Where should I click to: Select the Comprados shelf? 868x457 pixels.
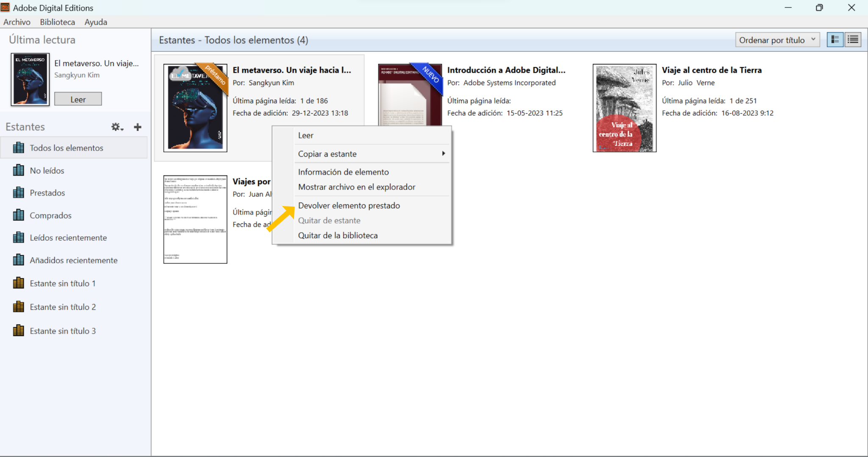pos(74,215)
